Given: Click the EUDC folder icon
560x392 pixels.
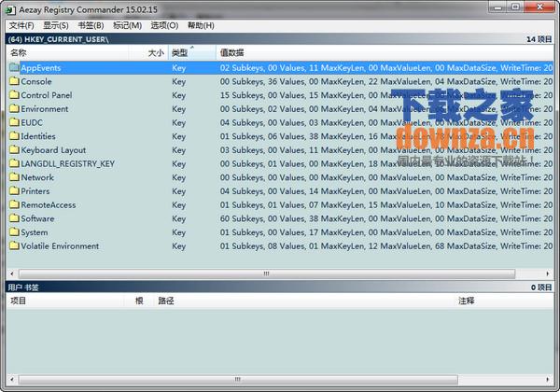Looking at the screenshot, I should 14,122.
